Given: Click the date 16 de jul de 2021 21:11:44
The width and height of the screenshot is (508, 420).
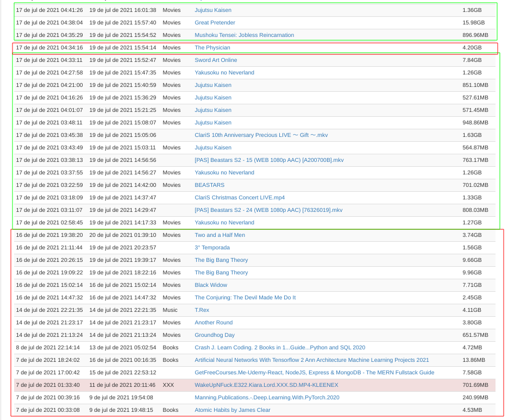Looking at the screenshot, I should pyautogui.click(x=49, y=248).
